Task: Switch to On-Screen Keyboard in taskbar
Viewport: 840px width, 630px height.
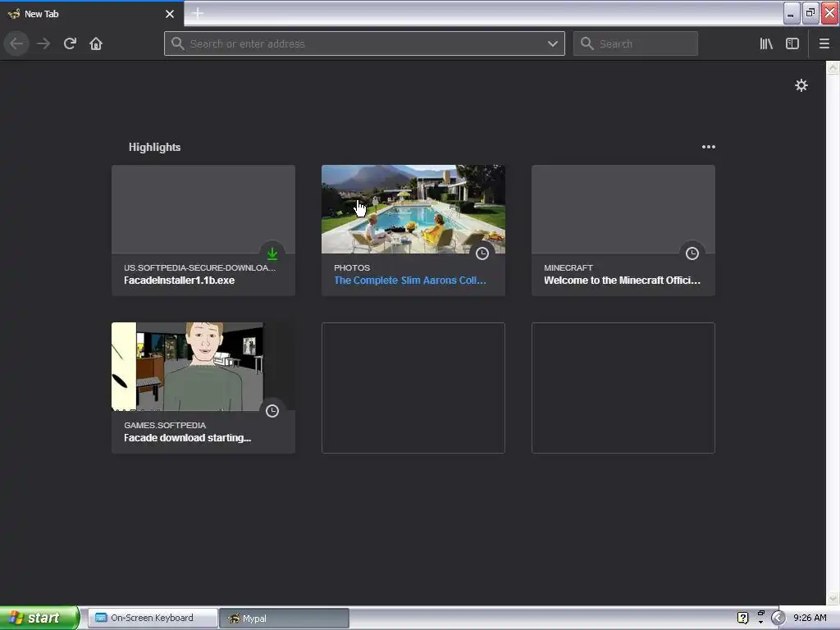Action: tap(153, 619)
